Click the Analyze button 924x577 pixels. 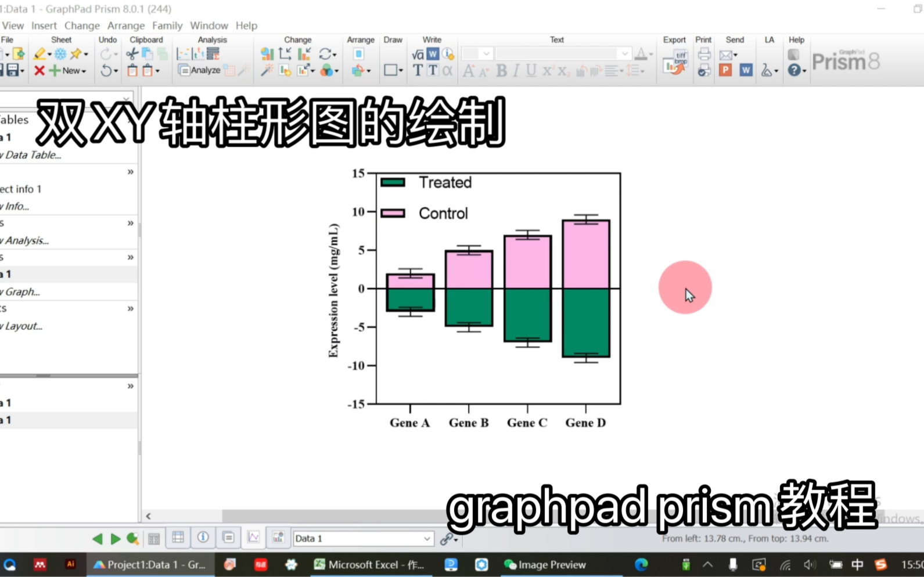coord(199,70)
